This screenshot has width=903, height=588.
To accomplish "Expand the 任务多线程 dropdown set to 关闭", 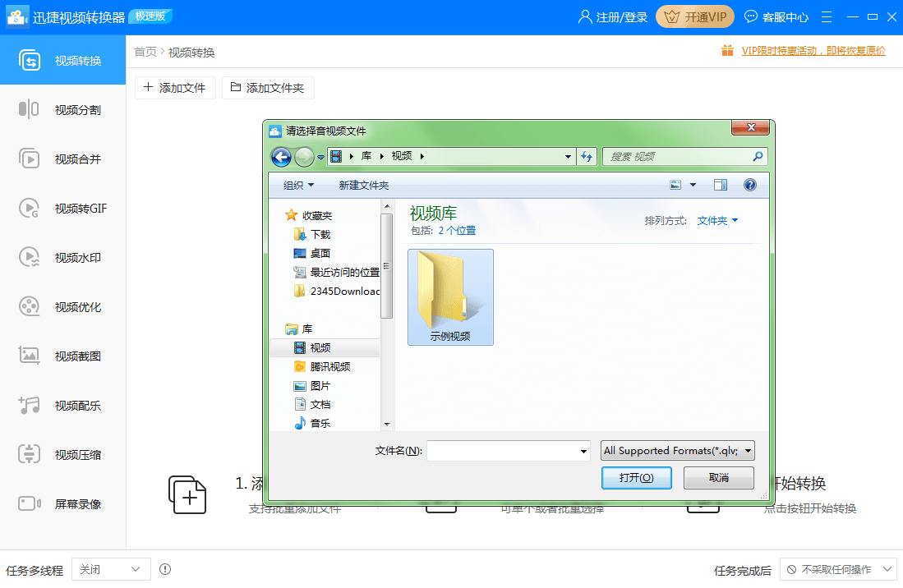I will coord(111,570).
